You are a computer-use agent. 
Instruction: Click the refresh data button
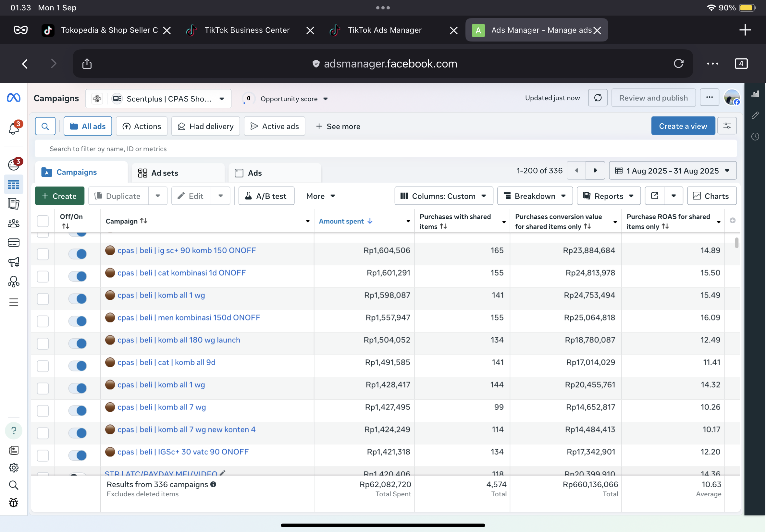598,98
